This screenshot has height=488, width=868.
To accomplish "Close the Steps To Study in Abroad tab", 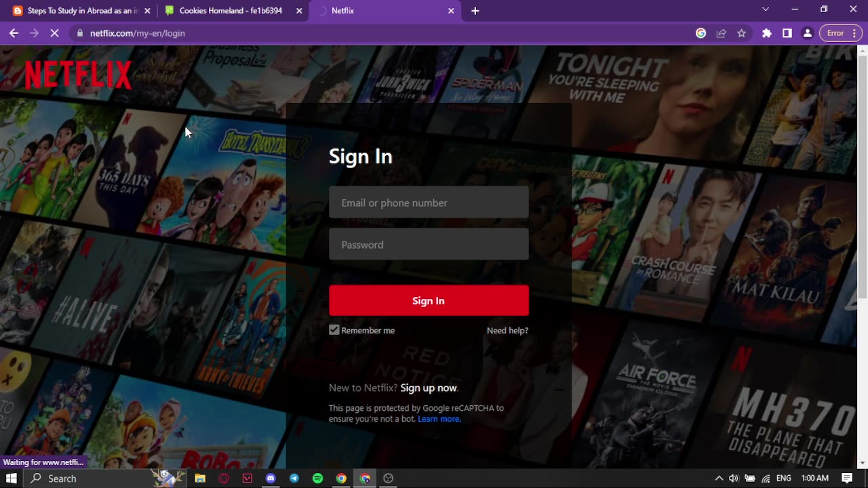I will [x=147, y=11].
